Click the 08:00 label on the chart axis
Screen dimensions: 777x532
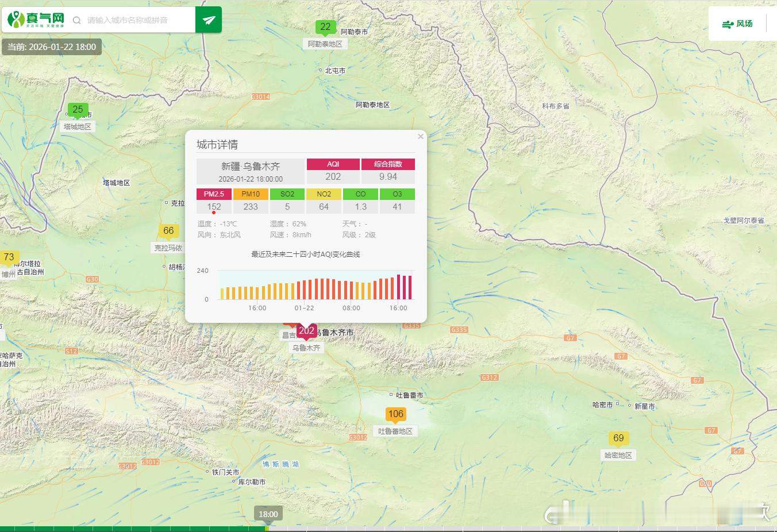(351, 308)
